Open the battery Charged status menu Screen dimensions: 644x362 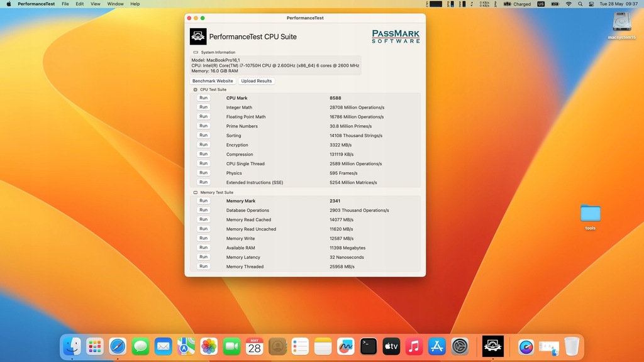[x=518, y=4]
